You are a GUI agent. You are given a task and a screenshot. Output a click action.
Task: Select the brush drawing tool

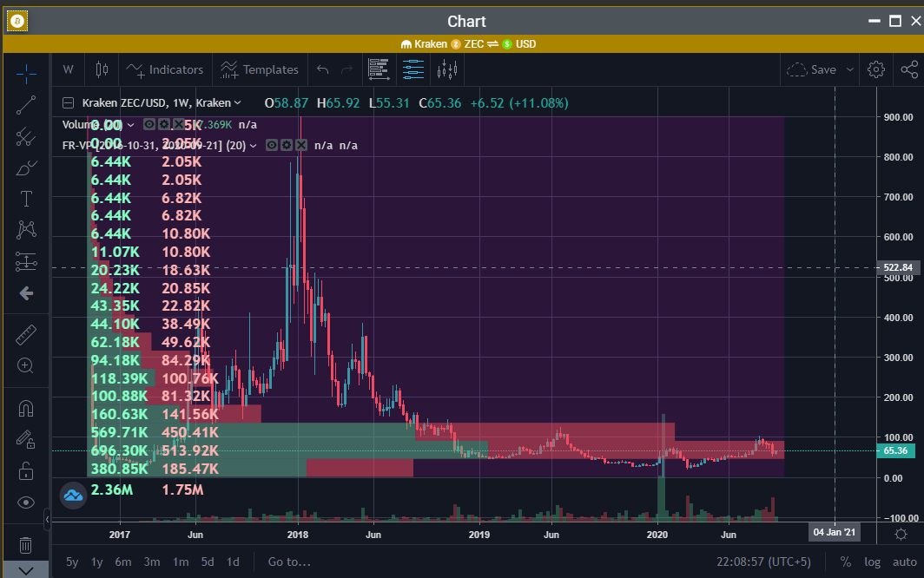(x=26, y=168)
